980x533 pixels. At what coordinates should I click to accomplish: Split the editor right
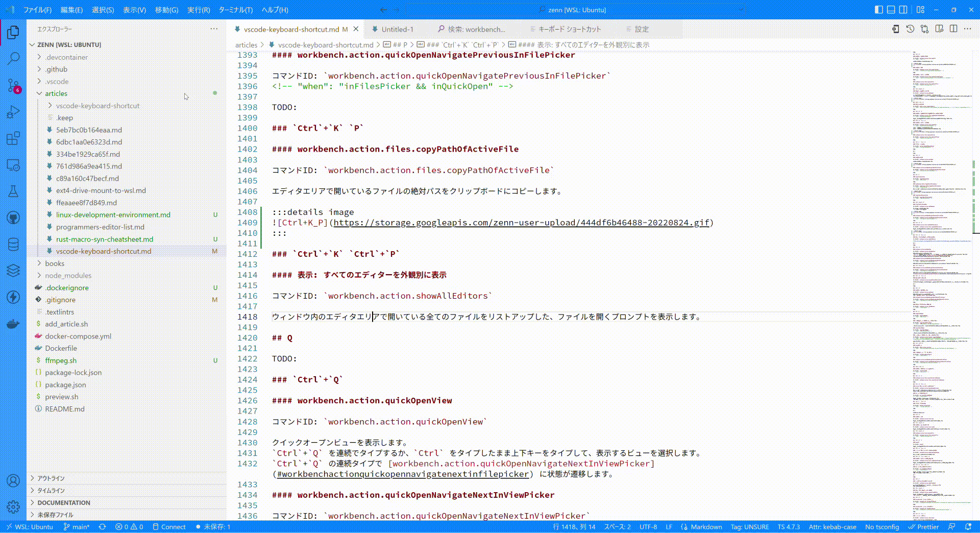point(953,29)
